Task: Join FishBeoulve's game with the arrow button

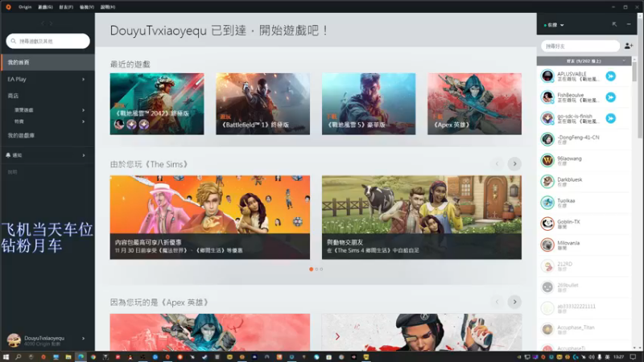Action: pos(611,97)
